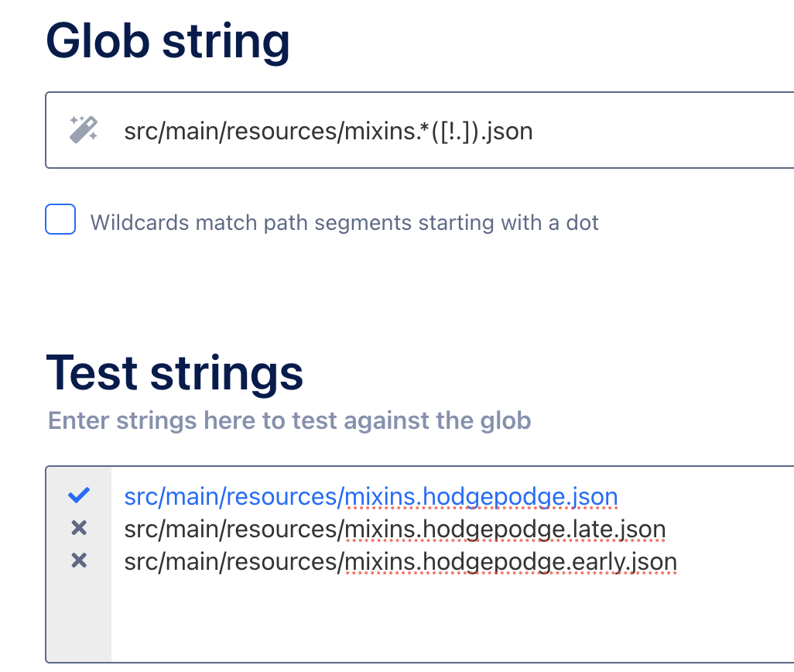Click the "Test strings" heading
794x672 pixels.
tap(174, 372)
